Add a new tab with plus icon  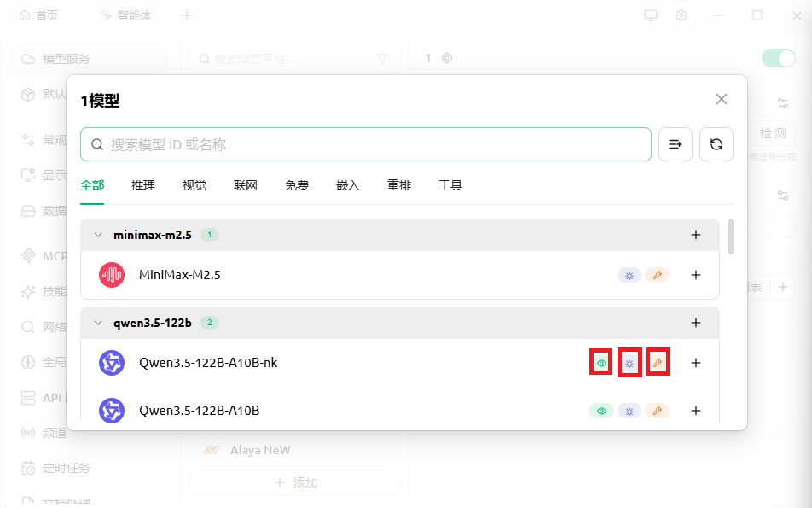pos(187,15)
